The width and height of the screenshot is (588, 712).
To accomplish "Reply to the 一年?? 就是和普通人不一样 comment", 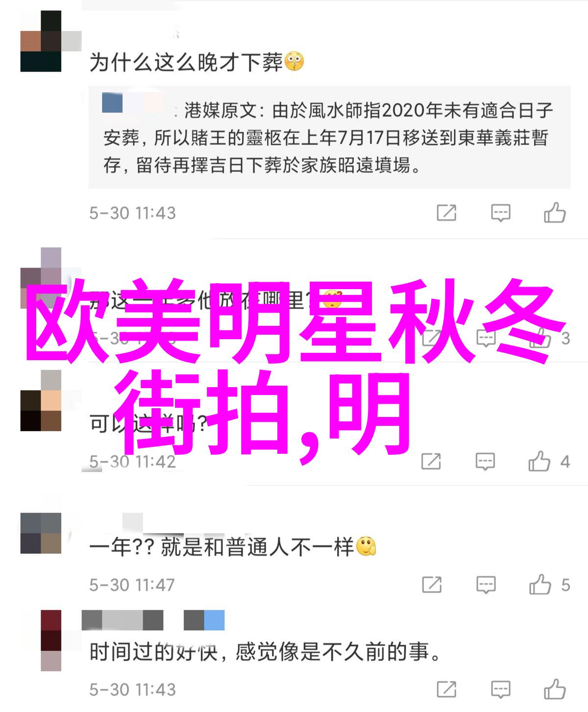I will click(486, 585).
